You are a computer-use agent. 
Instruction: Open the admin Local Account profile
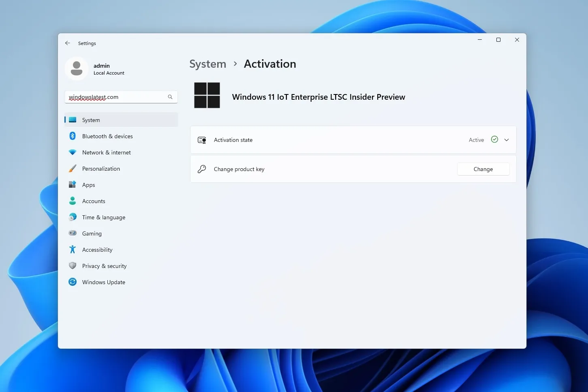click(101, 69)
